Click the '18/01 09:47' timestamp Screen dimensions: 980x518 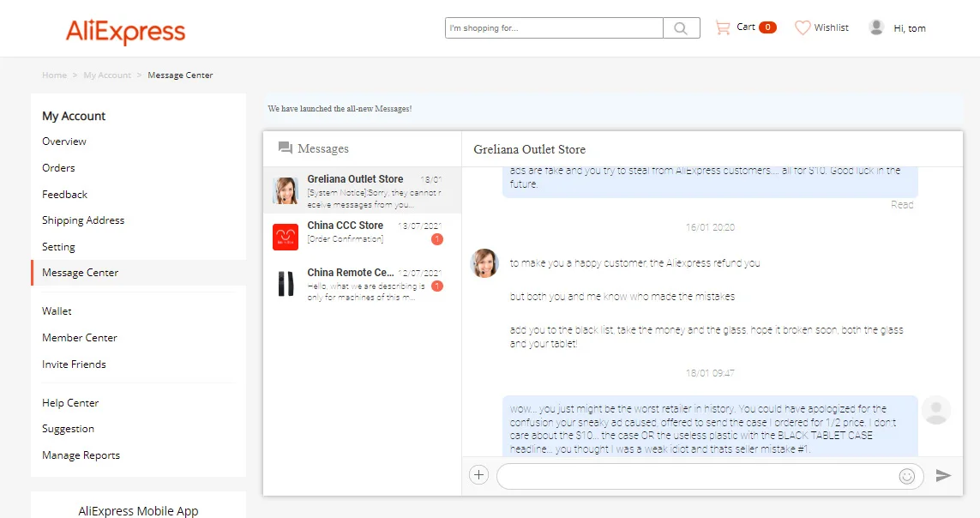click(x=710, y=373)
